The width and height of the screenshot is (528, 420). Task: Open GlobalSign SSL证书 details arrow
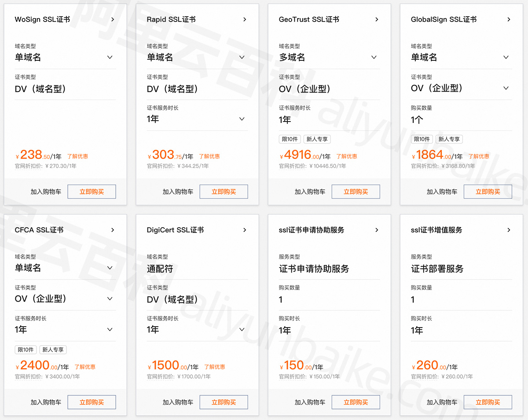point(509,19)
